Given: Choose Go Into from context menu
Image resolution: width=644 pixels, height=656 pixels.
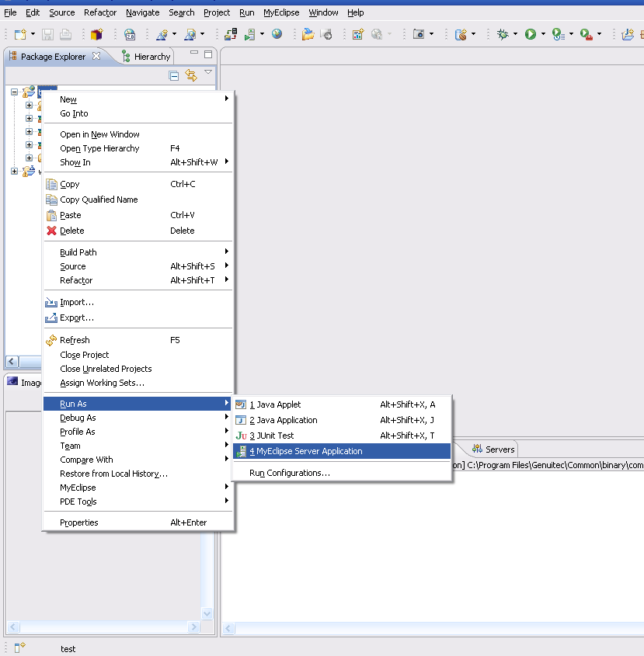Looking at the screenshot, I should [x=138, y=113].
